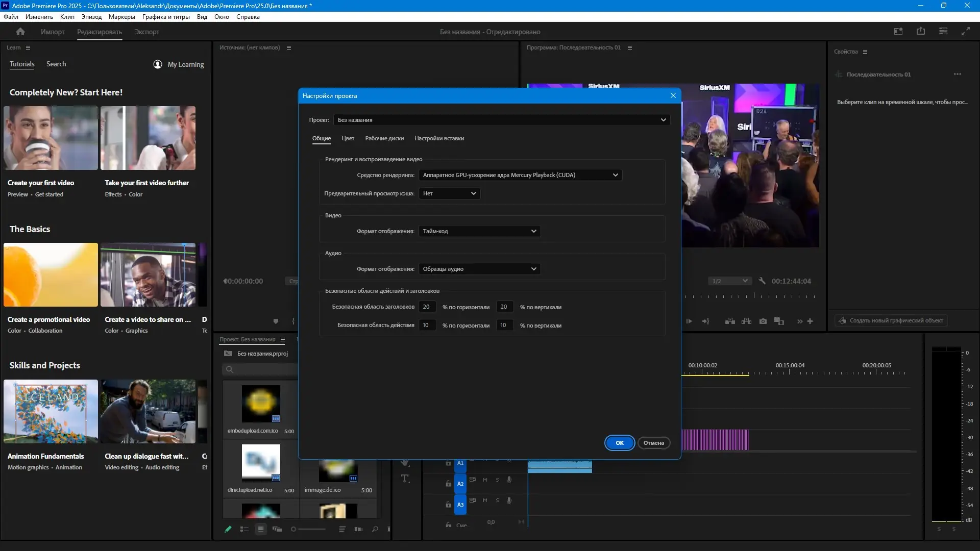Click Создать новый графический объект button
This screenshot has width=980, height=551.
[x=891, y=321]
